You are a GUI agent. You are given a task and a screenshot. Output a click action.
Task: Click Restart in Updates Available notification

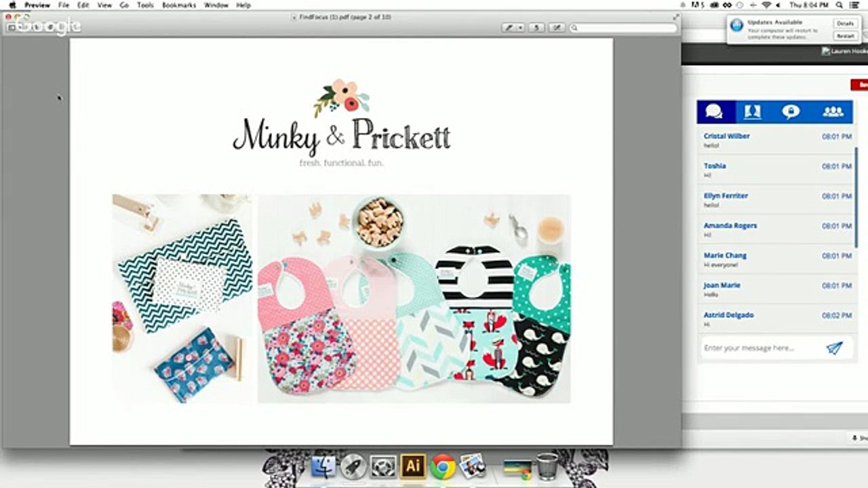(x=845, y=36)
